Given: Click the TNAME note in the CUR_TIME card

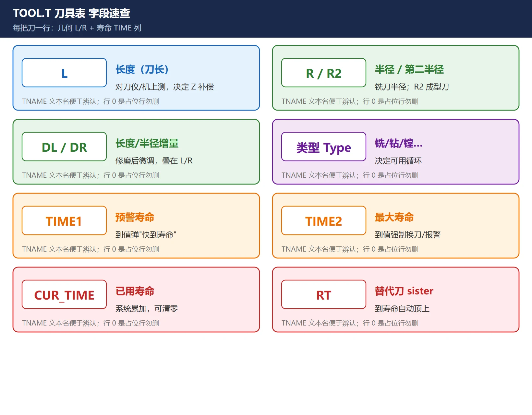Looking at the screenshot, I should 91,323.
